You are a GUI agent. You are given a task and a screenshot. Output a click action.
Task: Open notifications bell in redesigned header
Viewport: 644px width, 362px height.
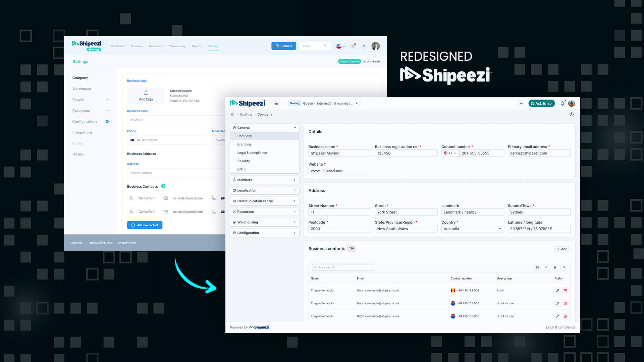pyautogui.click(x=562, y=103)
